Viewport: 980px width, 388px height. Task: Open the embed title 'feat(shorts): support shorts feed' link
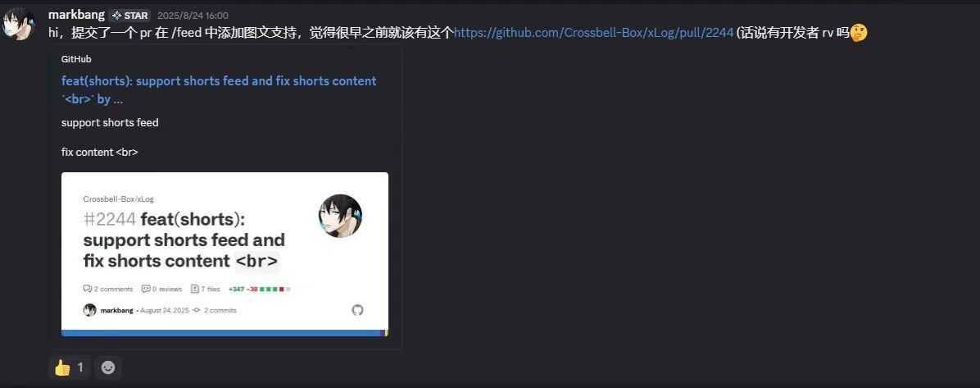[219, 89]
